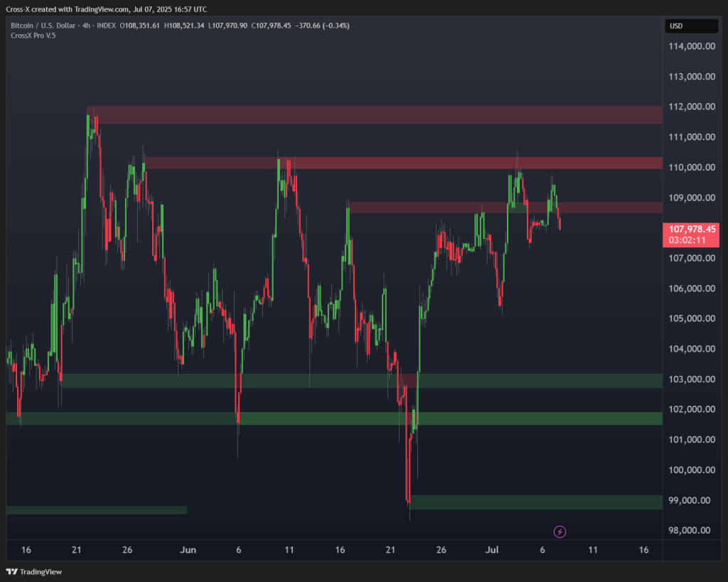Click the red 107,978.45 current price label

pos(691,229)
